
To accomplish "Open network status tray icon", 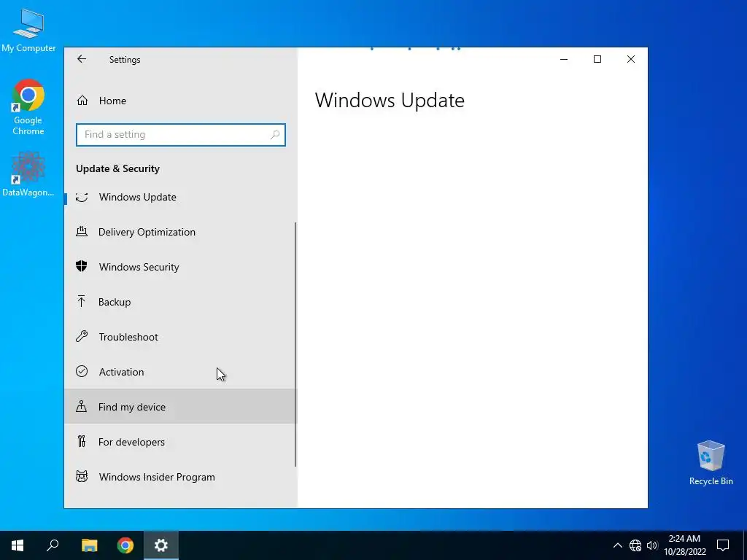I will point(635,545).
